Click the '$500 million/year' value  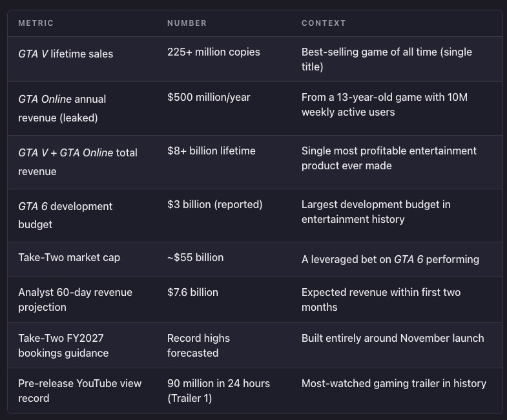(x=209, y=97)
